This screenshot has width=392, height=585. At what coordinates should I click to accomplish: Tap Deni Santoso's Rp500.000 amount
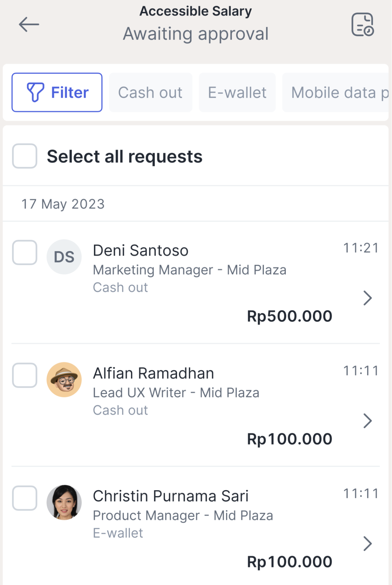click(290, 316)
